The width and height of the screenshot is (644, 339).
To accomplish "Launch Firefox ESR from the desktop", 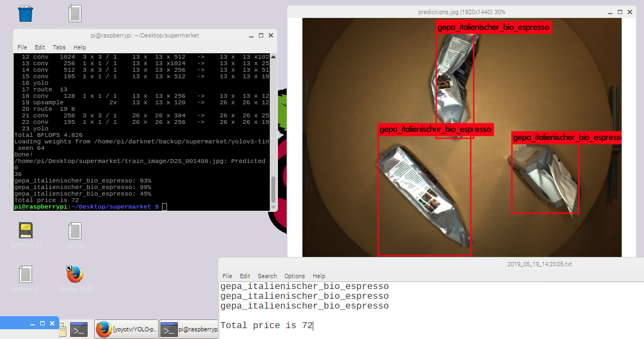I will pos(75,274).
